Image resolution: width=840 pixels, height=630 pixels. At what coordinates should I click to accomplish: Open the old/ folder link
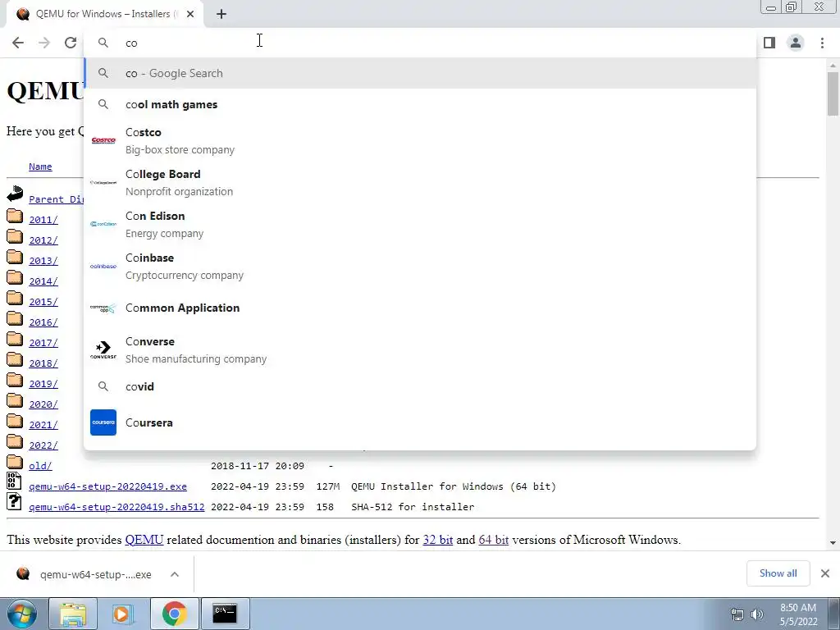[40, 466]
